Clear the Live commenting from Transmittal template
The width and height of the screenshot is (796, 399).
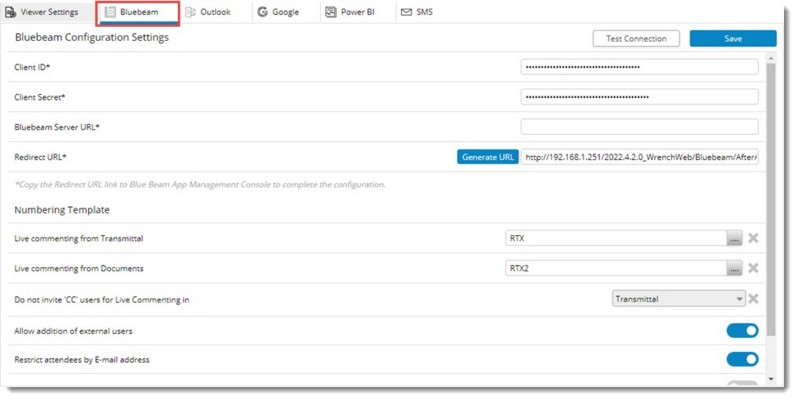coord(753,238)
